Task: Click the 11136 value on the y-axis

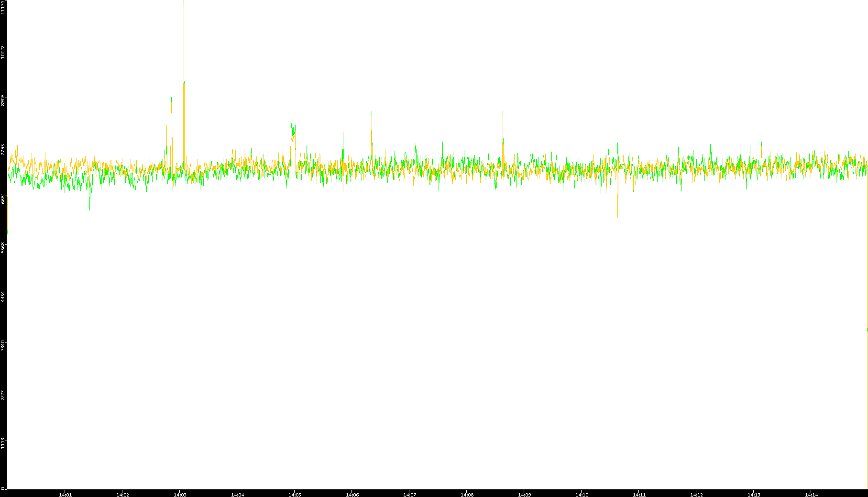Action: [x=3, y=7]
